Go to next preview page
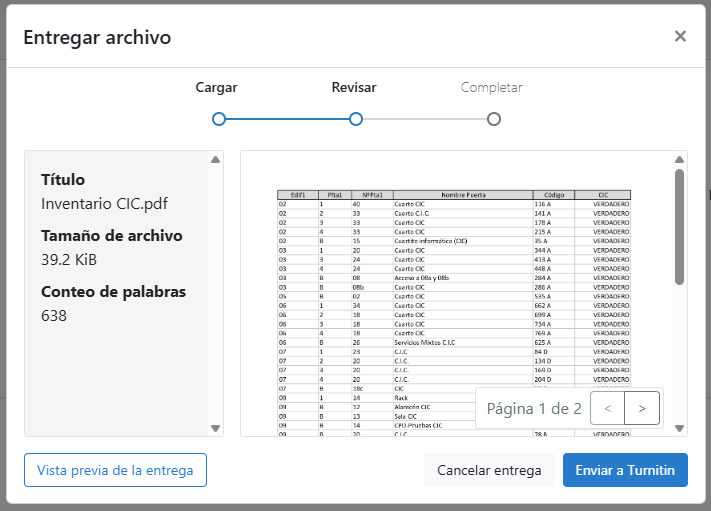The image size is (711, 511). pyautogui.click(x=642, y=408)
